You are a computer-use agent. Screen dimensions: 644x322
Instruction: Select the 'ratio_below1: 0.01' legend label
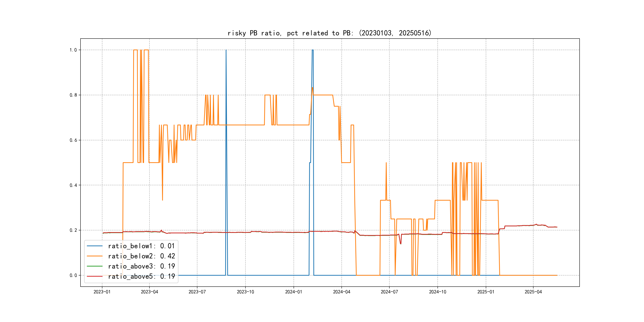pyautogui.click(x=141, y=246)
